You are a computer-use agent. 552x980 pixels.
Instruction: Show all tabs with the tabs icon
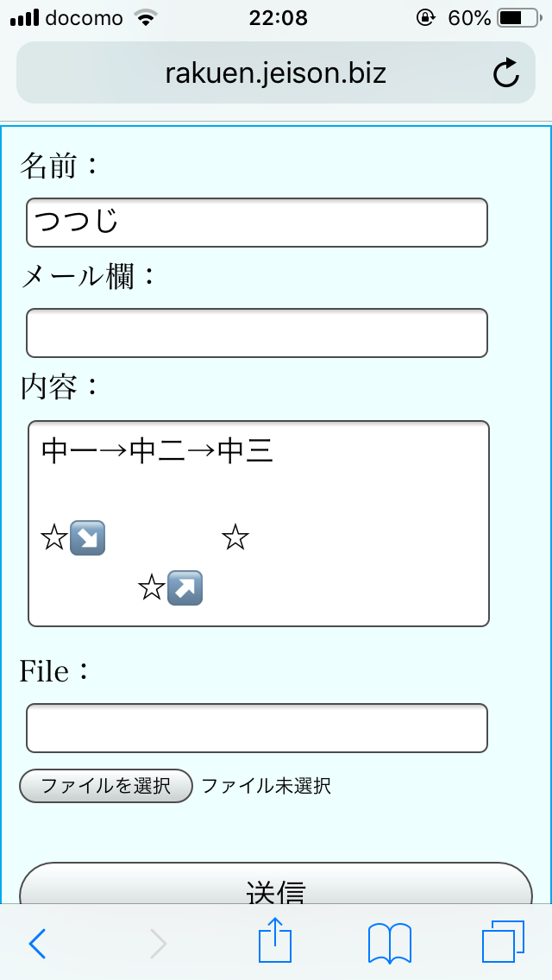503,942
